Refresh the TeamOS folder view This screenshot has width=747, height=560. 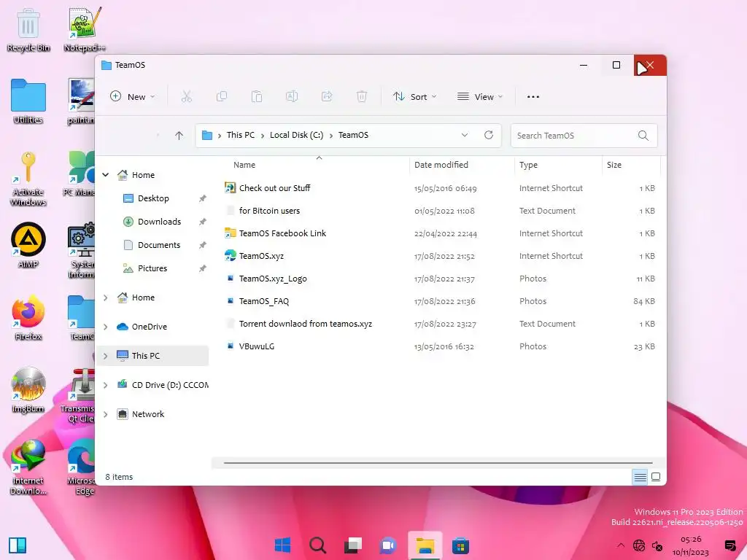[489, 135]
